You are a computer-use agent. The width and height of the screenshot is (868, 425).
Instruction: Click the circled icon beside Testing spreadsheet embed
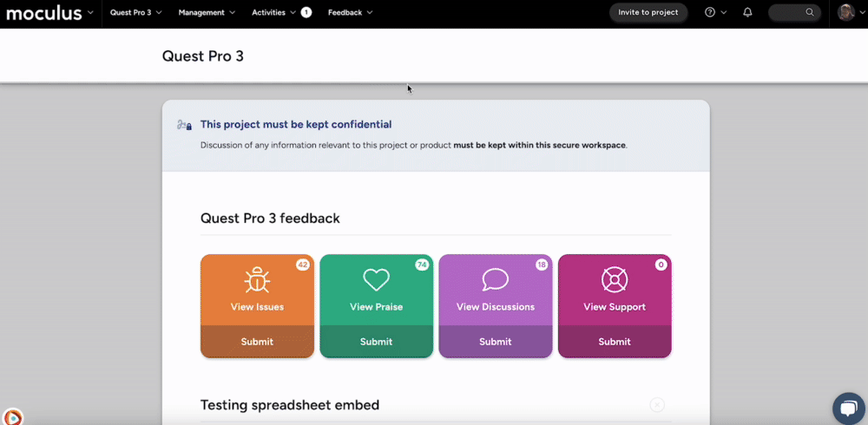point(657,405)
